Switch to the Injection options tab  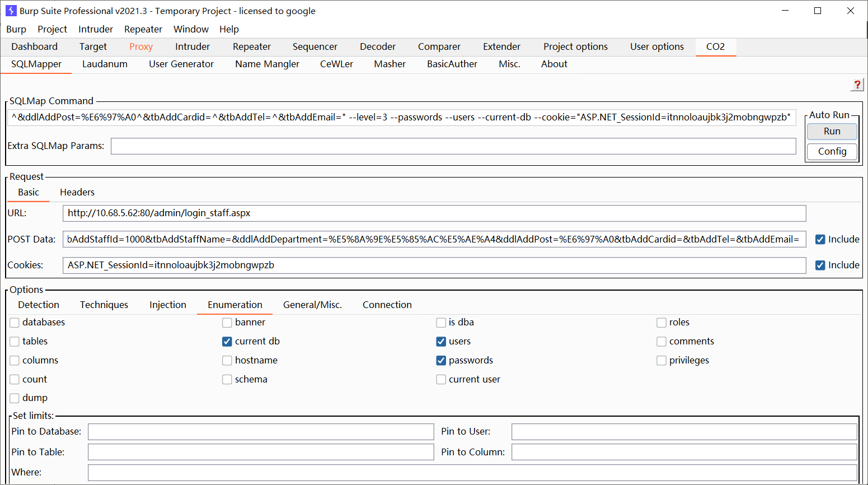[x=168, y=305]
